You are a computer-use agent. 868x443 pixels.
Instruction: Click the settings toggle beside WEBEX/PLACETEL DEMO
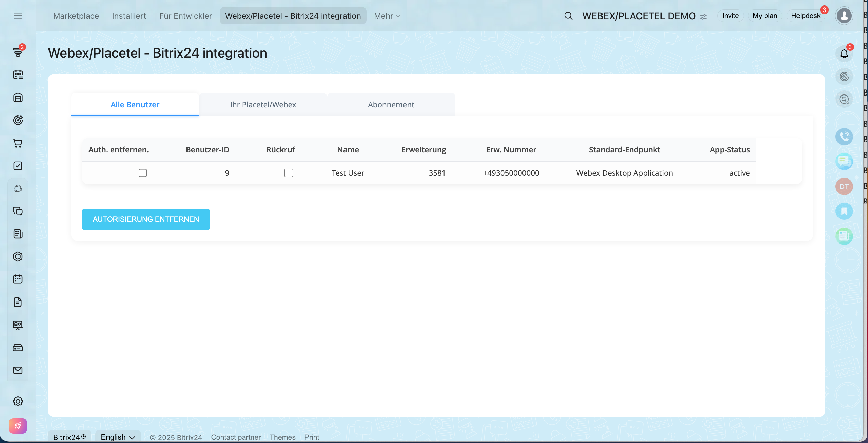pos(704,17)
